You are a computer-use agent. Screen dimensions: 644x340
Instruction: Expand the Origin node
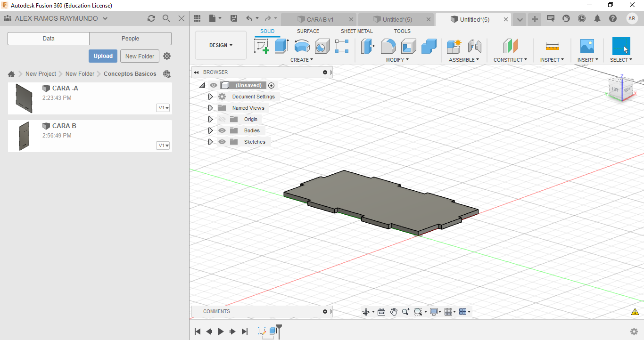211,119
